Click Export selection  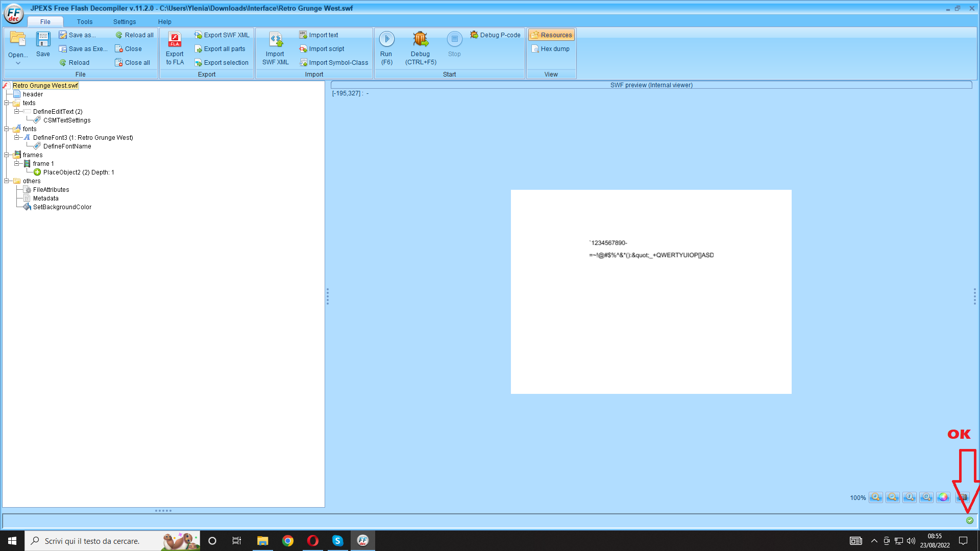click(x=222, y=63)
